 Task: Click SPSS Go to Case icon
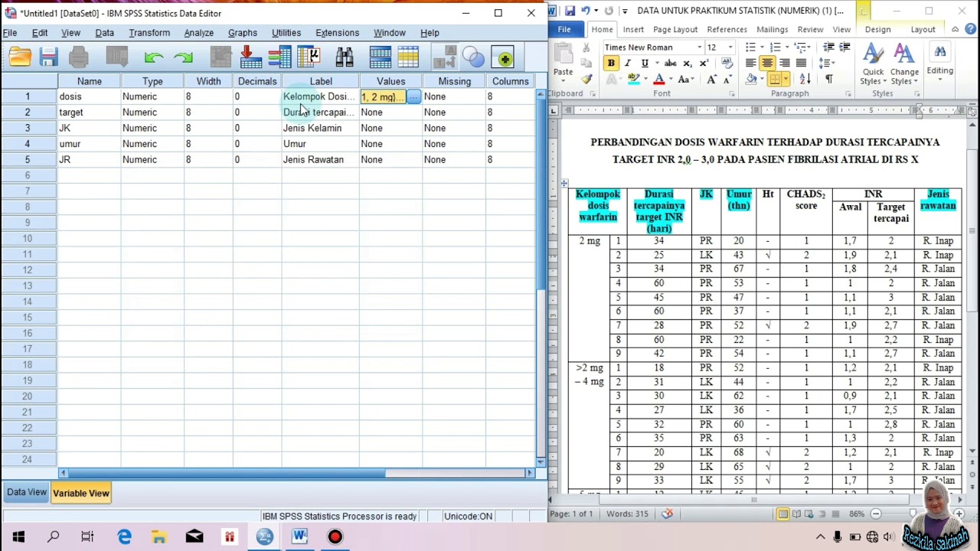(220, 58)
